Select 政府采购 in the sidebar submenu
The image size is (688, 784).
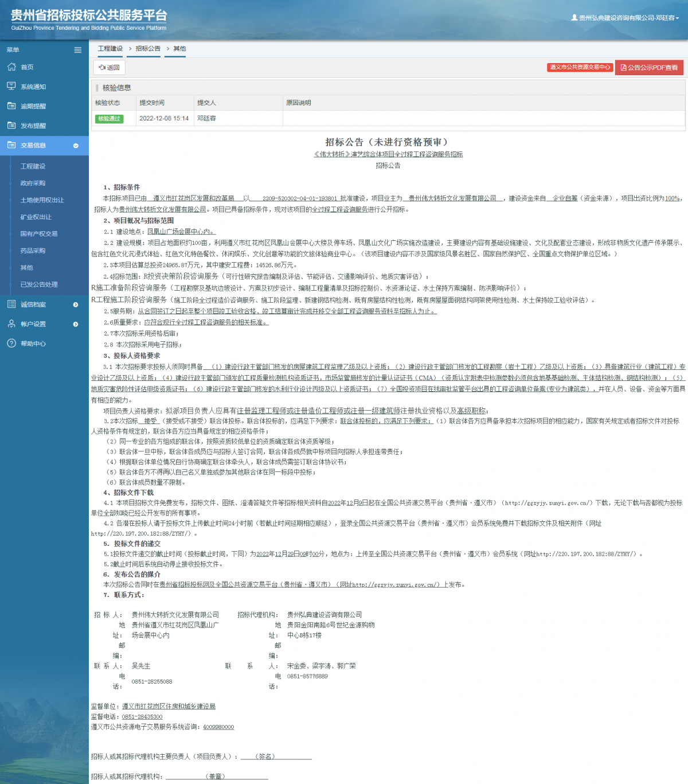(x=33, y=183)
